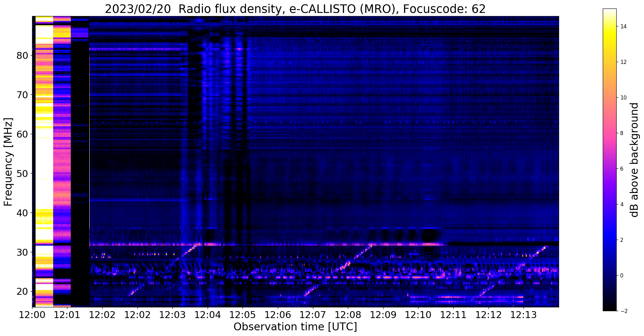
Task: Select the 70 MHz frequency tick label
Action: [x=22, y=95]
